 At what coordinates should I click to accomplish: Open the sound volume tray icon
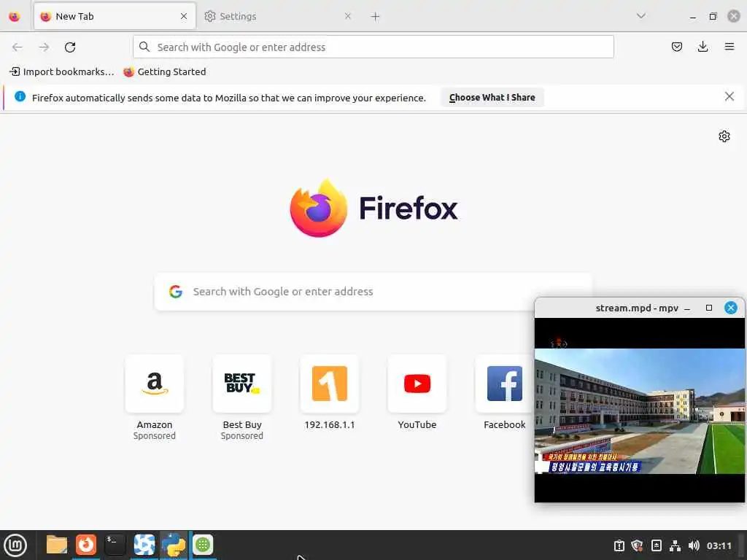[694, 545]
